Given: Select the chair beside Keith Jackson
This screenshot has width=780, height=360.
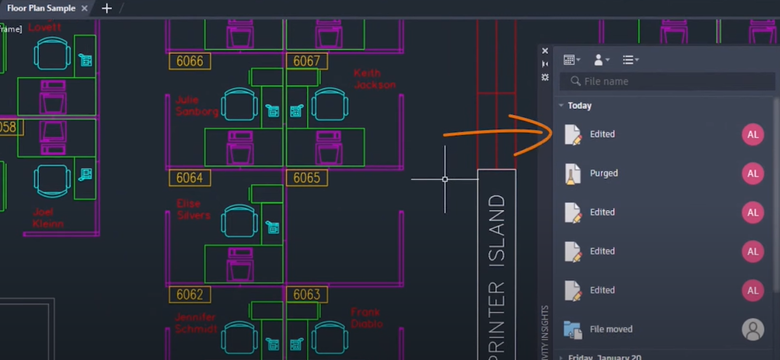Looking at the screenshot, I should tap(330, 104).
